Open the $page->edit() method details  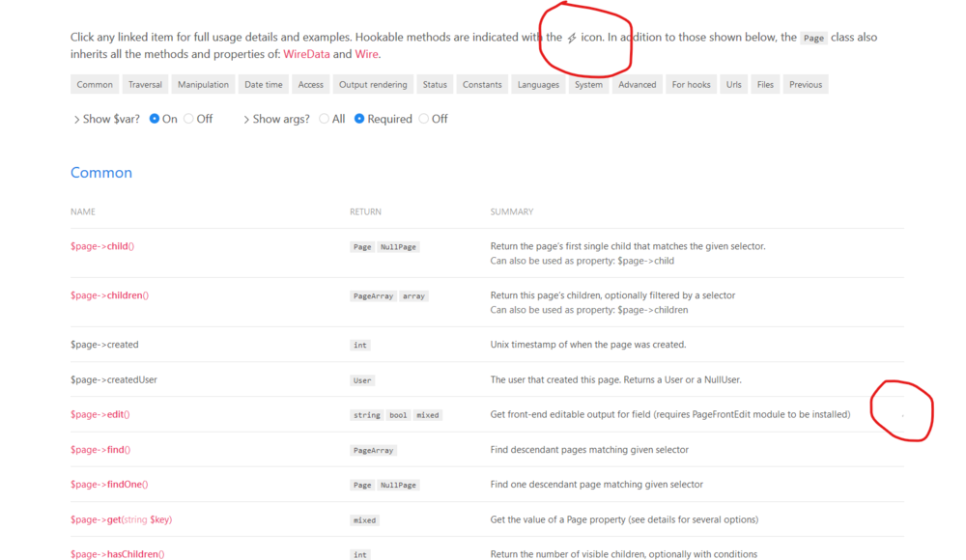(99, 414)
